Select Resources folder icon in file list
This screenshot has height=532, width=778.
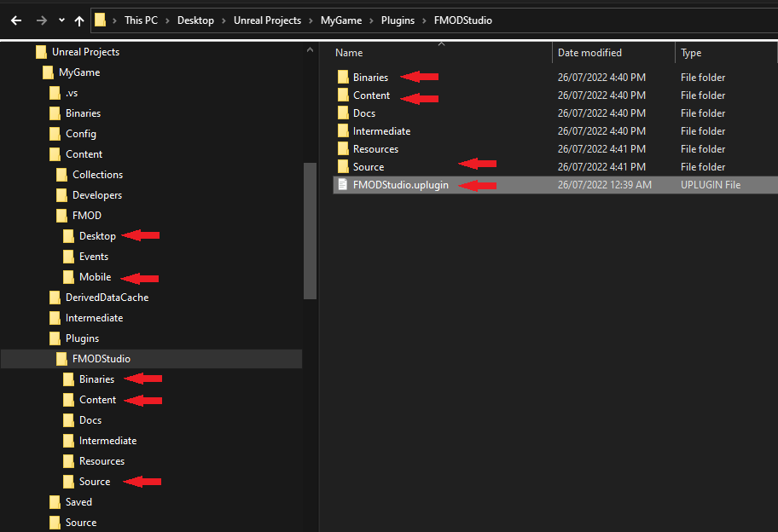(343, 148)
